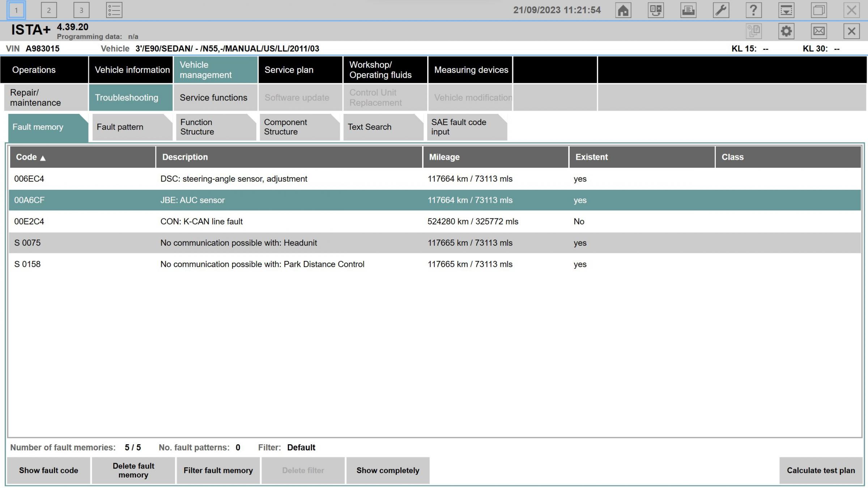Toggle Filter fault memory option
Image resolution: width=868 pixels, height=488 pixels.
(218, 470)
